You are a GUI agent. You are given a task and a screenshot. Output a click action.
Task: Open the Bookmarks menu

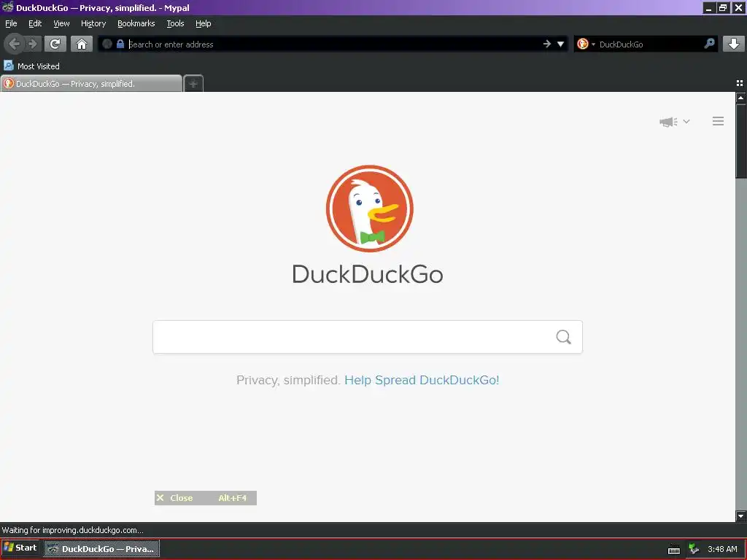coord(136,23)
